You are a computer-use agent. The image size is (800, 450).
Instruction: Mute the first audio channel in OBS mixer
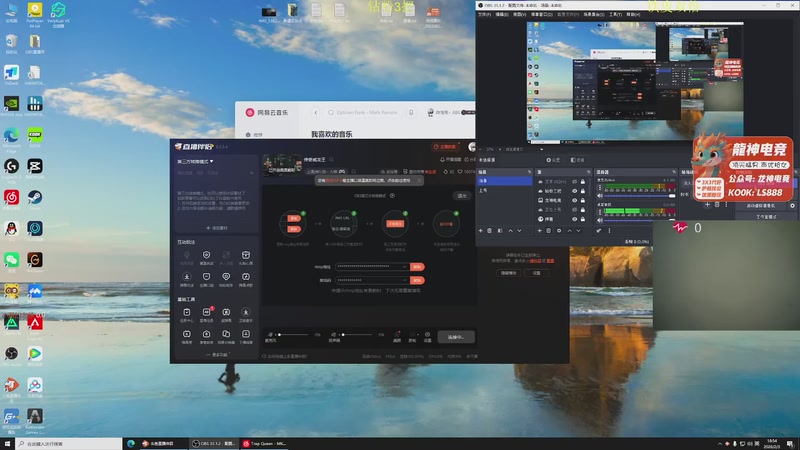point(600,195)
